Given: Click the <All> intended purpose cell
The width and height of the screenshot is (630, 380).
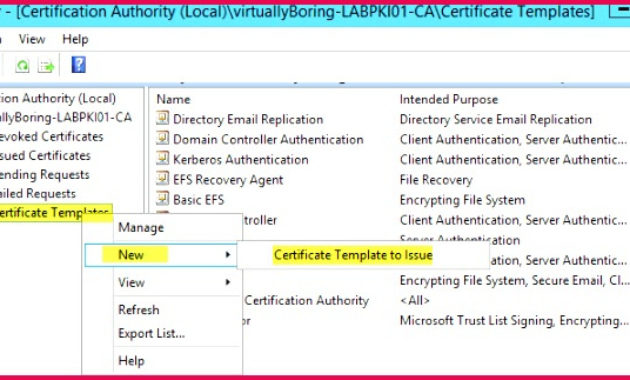Looking at the screenshot, I should coord(415,300).
